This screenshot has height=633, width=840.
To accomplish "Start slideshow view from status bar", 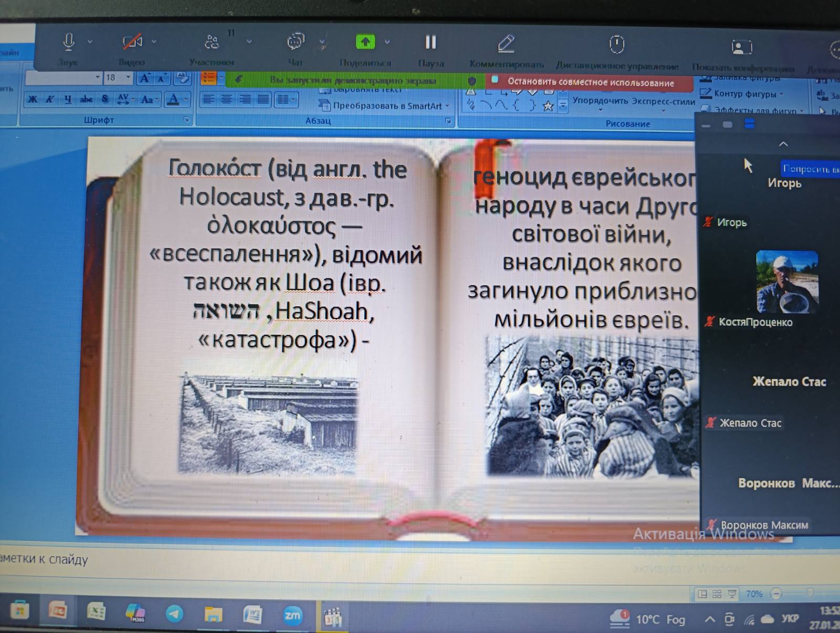I will (732, 594).
